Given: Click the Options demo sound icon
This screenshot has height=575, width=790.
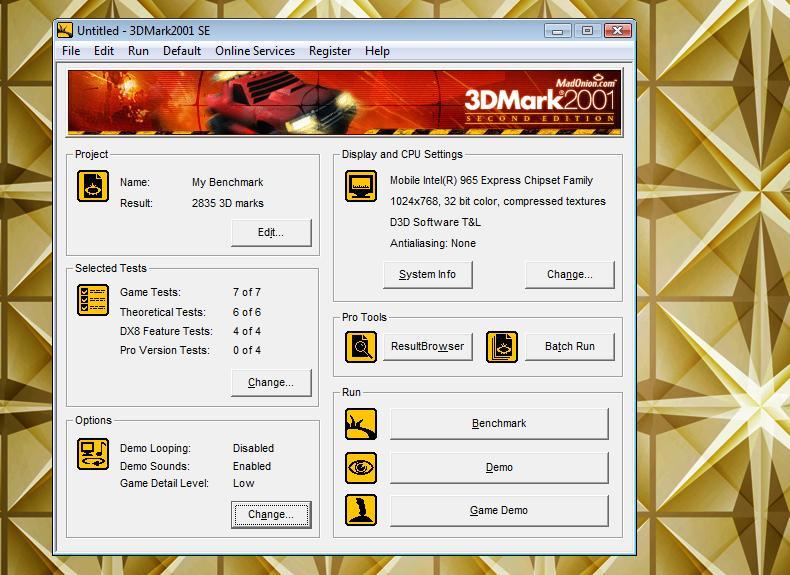Looking at the screenshot, I should pyautogui.click(x=93, y=454).
